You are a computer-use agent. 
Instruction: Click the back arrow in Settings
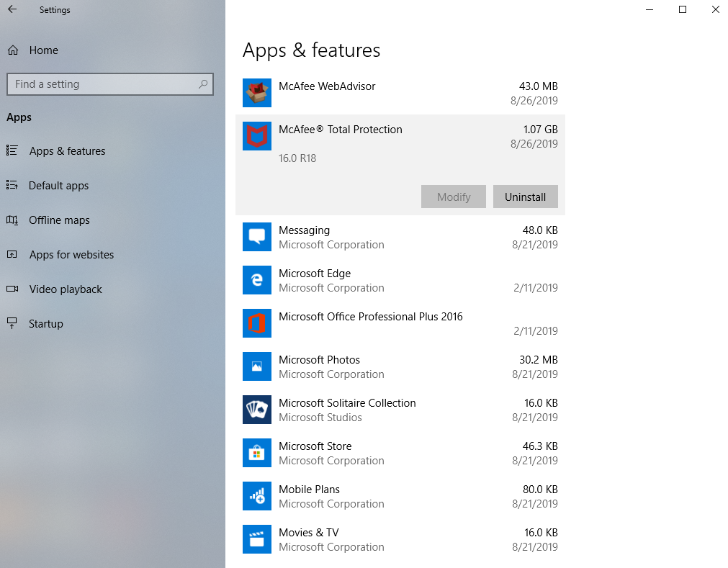12,9
